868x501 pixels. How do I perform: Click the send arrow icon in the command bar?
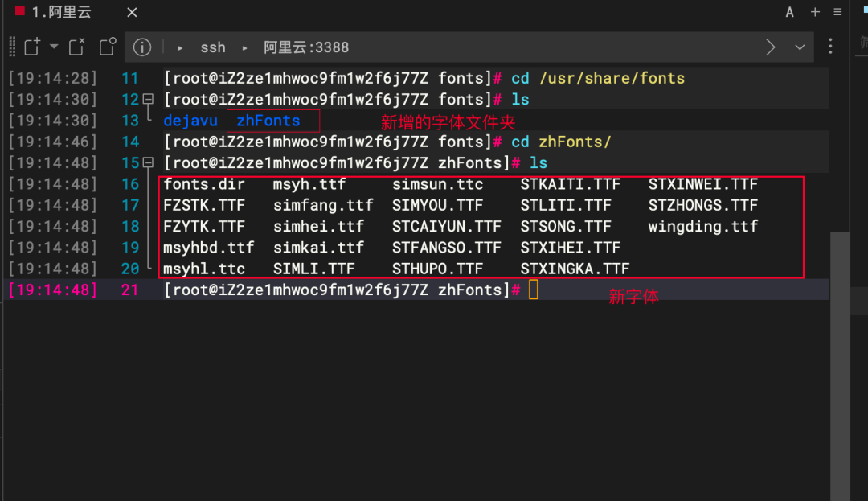(x=769, y=47)
